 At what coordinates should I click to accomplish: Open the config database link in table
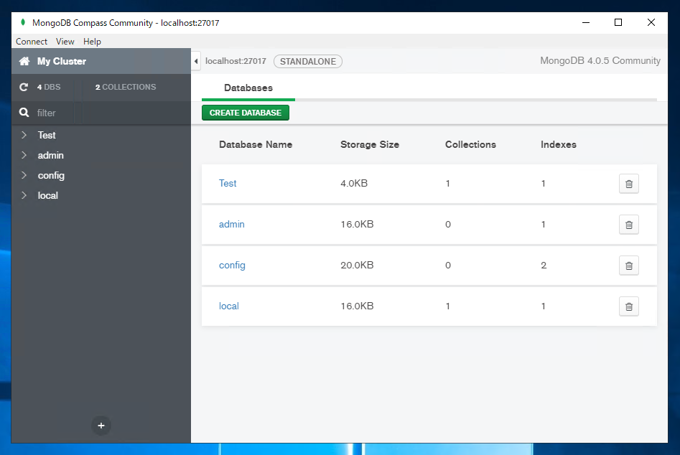click(232, 265)
